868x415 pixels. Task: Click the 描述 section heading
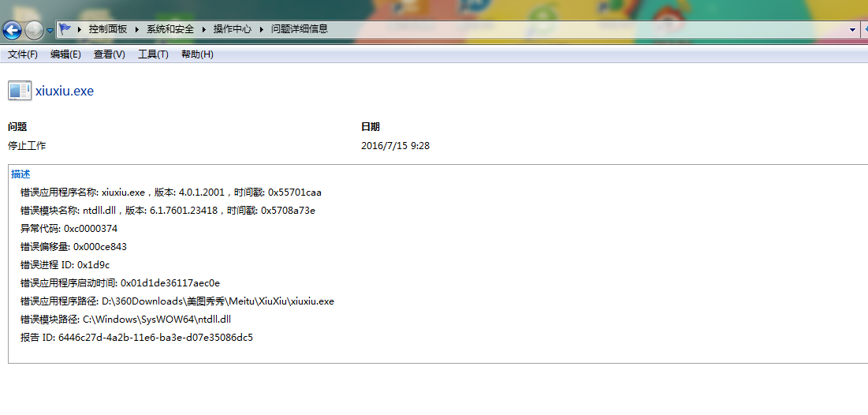pos(20,174)
